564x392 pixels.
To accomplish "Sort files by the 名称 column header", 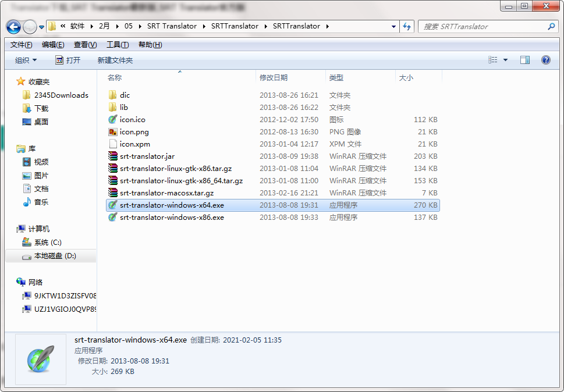I will click(x=115, y=77).
